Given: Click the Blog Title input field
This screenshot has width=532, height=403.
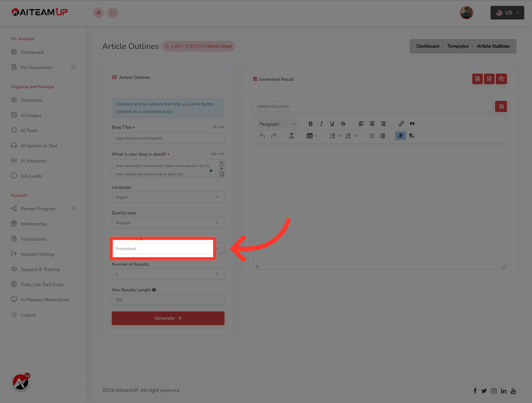Looking at the screenshot, I should [x=168, y=138].
